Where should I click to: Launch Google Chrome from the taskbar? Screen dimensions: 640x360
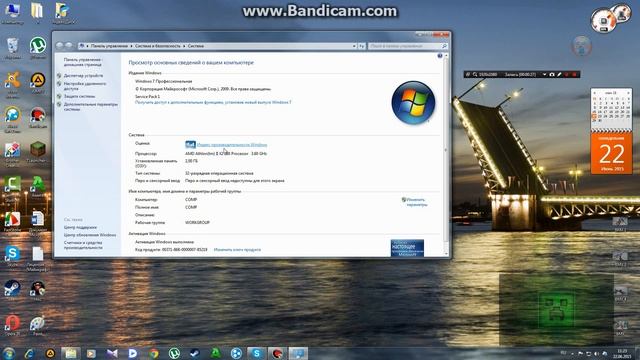154,353
